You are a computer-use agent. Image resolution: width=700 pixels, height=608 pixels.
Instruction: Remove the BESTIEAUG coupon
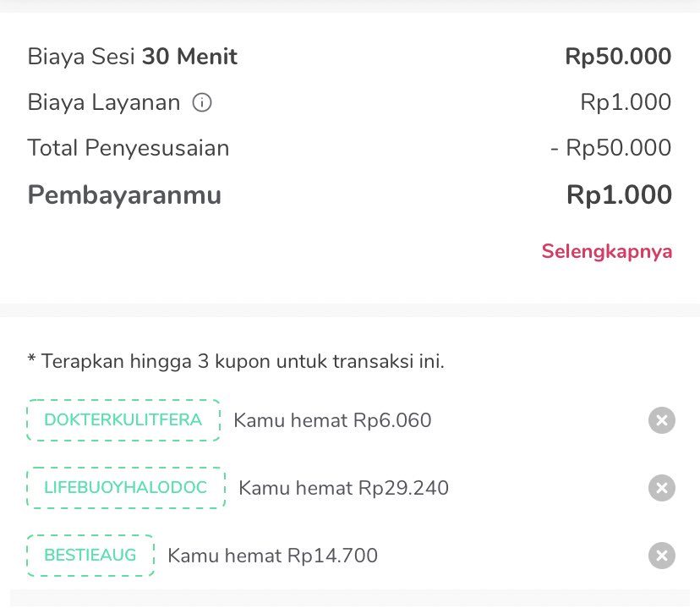click(662, 556)
